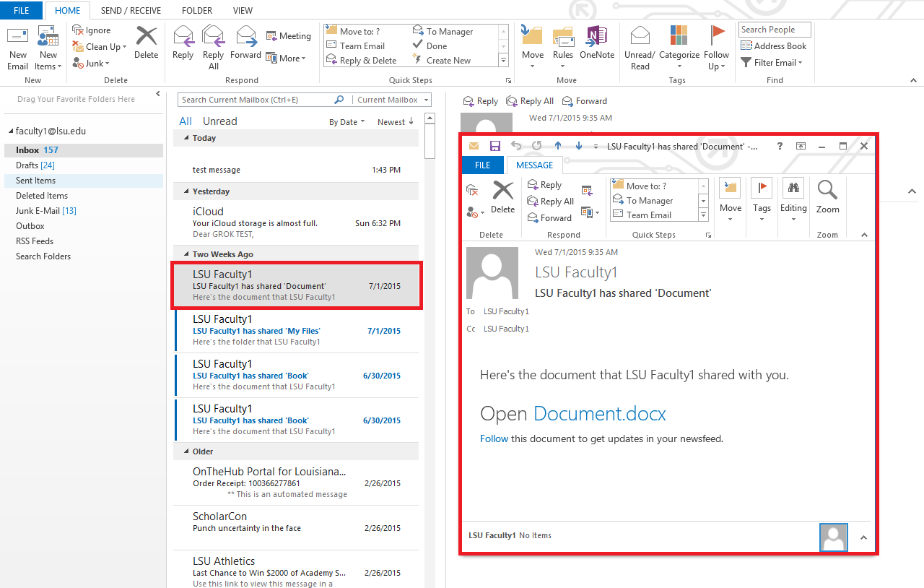Screen dimensions: 924x588
Task: Open the Drafts folder
Action: tap(35, 165)
